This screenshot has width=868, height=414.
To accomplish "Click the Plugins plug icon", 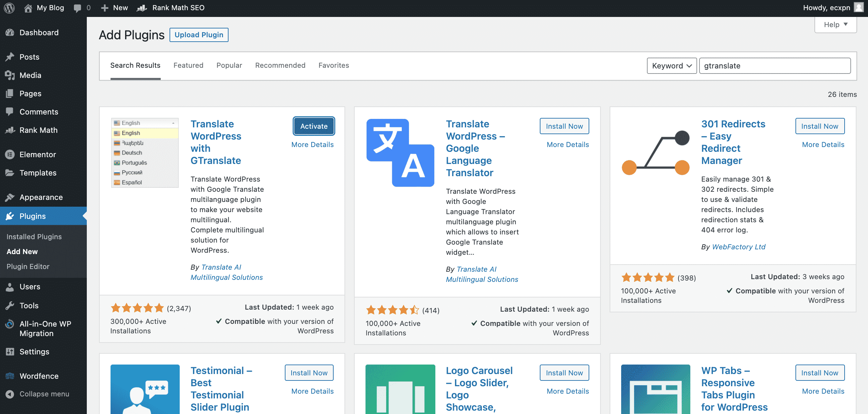I will (10, 216).
